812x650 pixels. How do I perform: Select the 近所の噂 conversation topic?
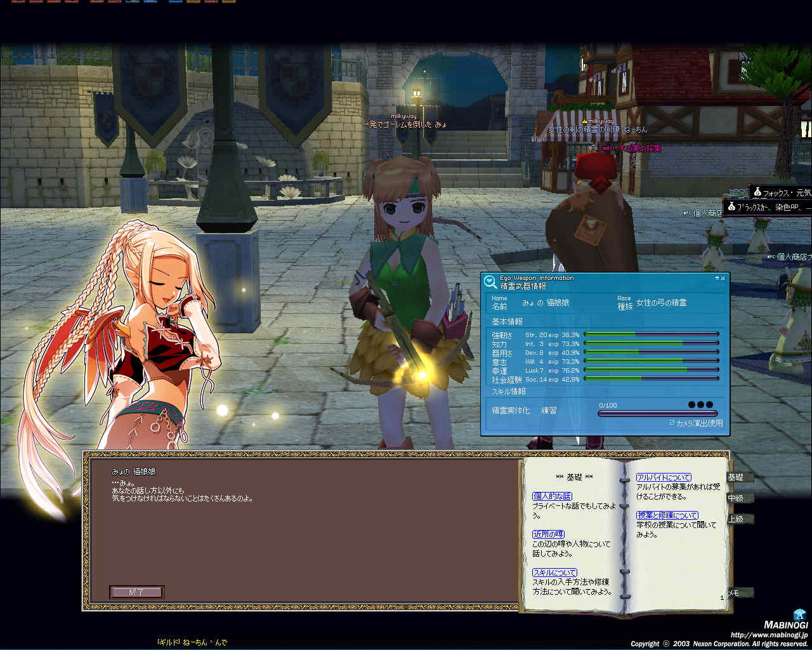[548, 534]
